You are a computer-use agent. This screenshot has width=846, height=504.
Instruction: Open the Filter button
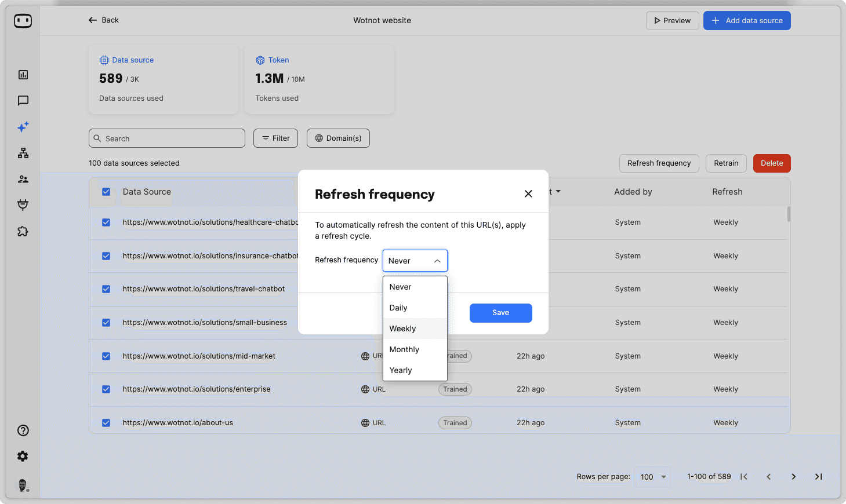[275, 138]
